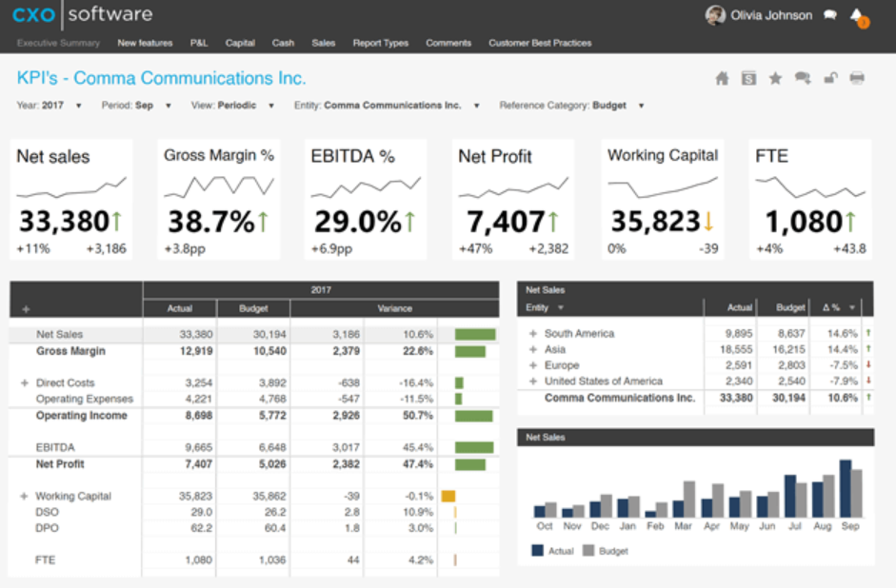896x588 pixels.
Task: Expand the South America entity
Action: click(533, 333)
